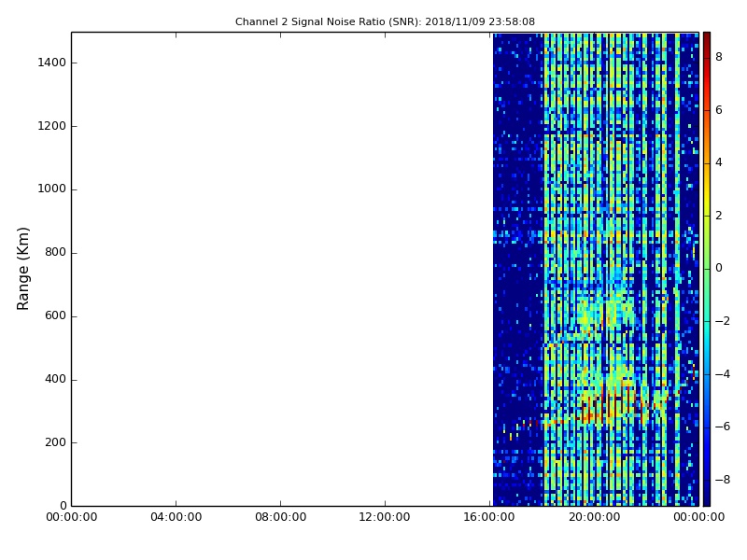
Task: Click the colorbar value 2 label
Action: (x=719, y=216)
